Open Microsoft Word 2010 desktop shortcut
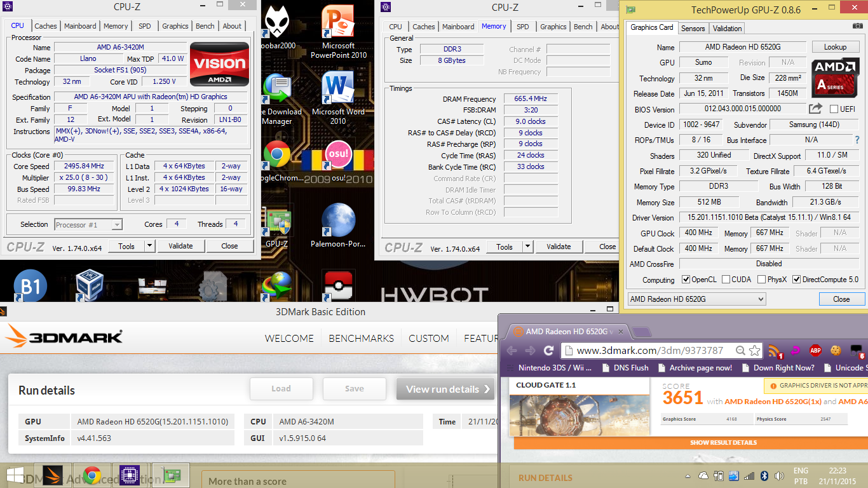Viewport: 868px width, 488px height. coord(338,98)
